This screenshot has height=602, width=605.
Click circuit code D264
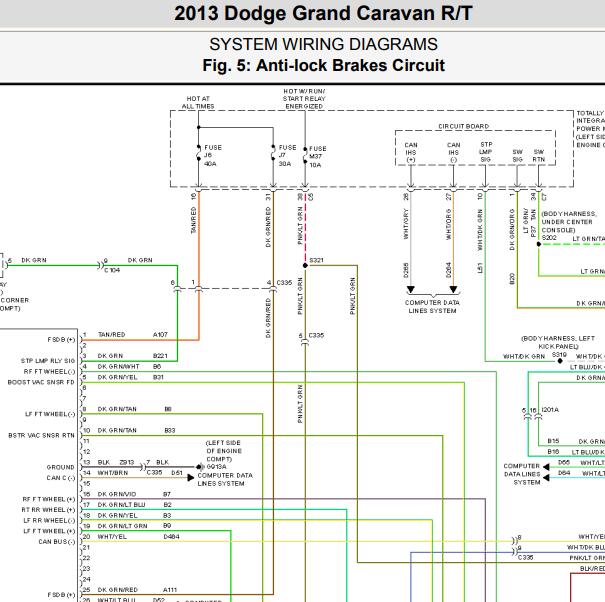click(x=448, y=270)
